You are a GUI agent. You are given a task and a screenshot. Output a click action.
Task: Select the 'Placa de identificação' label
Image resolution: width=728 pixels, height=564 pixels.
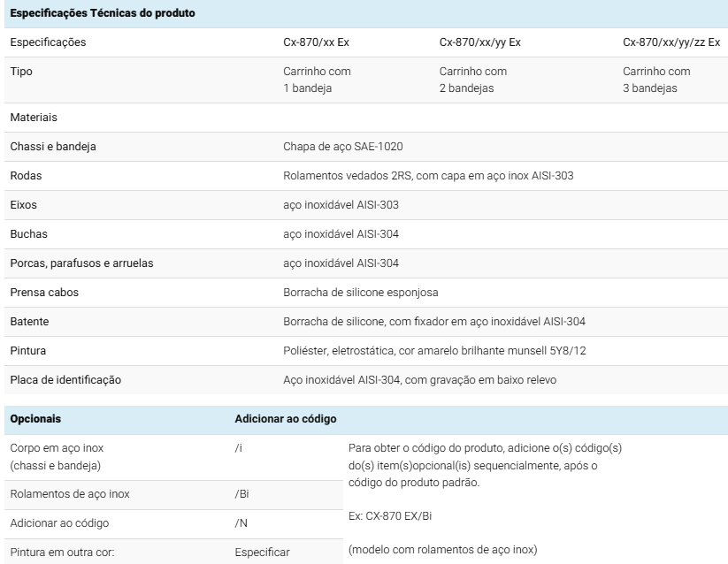[x=65, y=380]
